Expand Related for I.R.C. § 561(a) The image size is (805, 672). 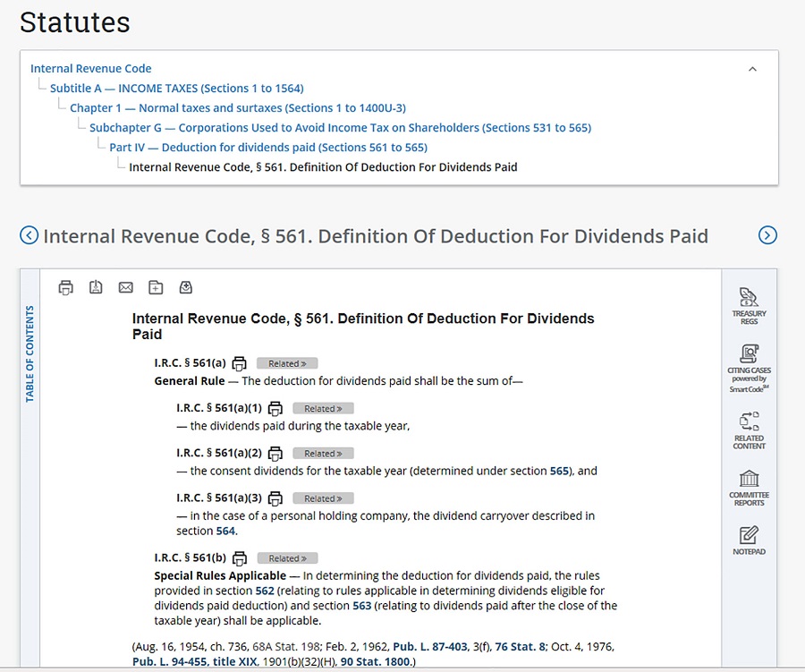click(287, 363)
